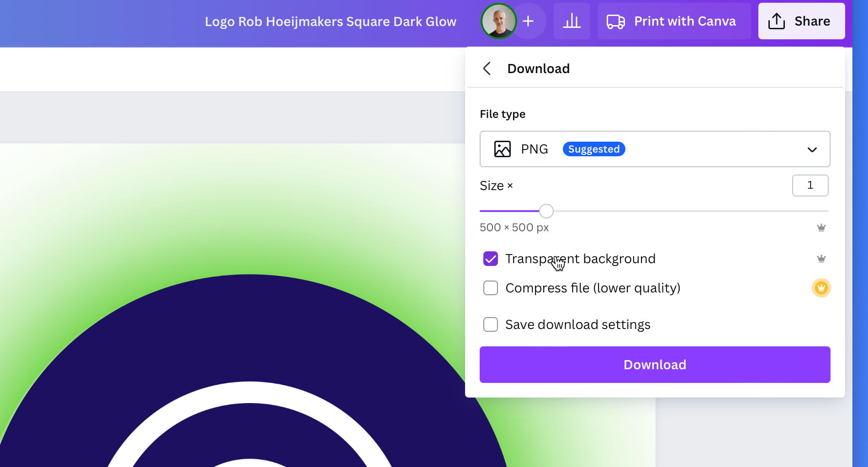Click the design title Logo Rob Hoeijmakers

331,21
